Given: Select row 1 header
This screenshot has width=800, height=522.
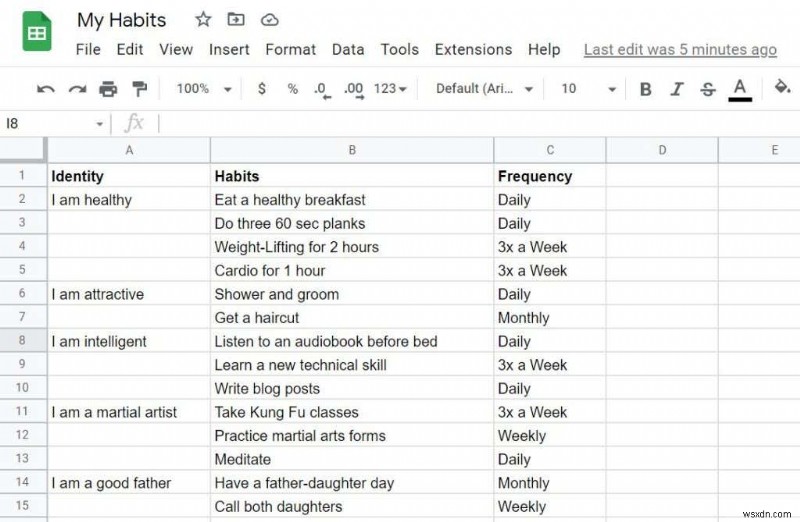Looking at the screenshot, I should click(23, 176).
